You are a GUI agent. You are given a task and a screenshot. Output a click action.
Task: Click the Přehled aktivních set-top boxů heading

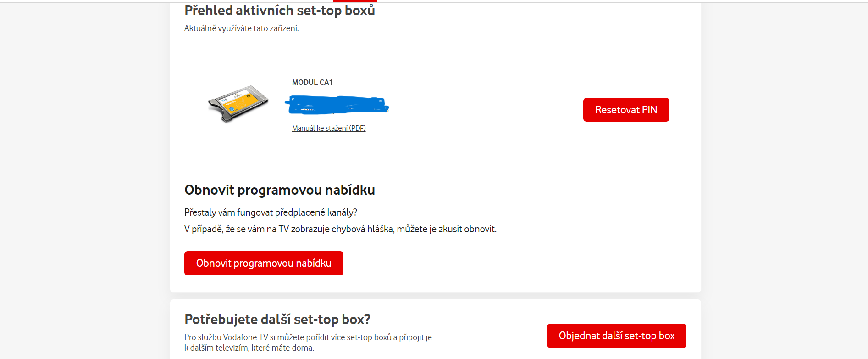279,10
